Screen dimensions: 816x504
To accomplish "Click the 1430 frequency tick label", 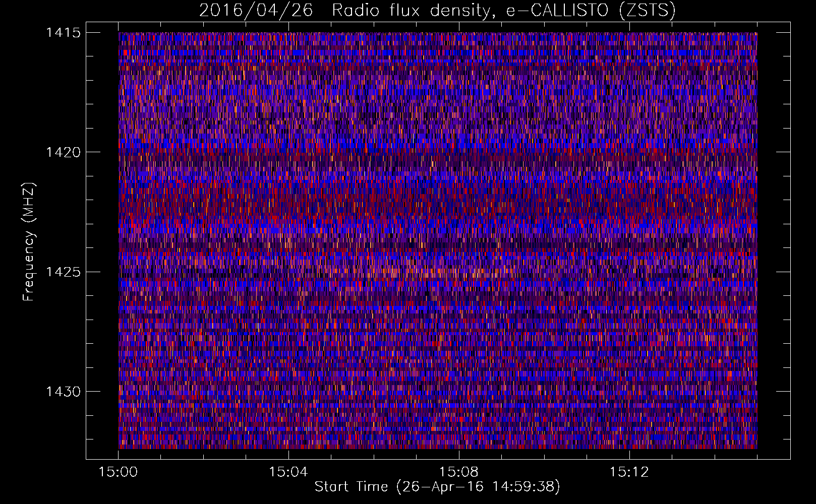I will [63, 392].
